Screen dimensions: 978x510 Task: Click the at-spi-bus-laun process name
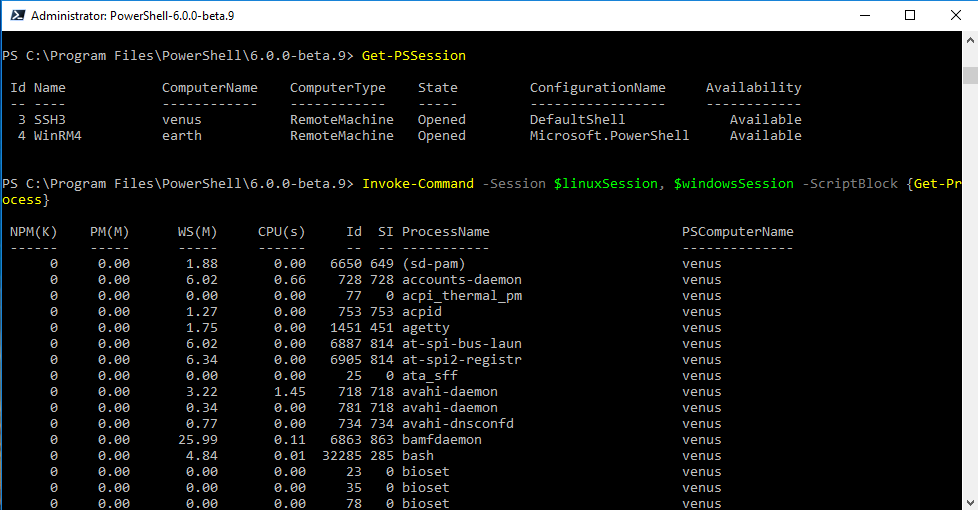[x=462, y=344]
